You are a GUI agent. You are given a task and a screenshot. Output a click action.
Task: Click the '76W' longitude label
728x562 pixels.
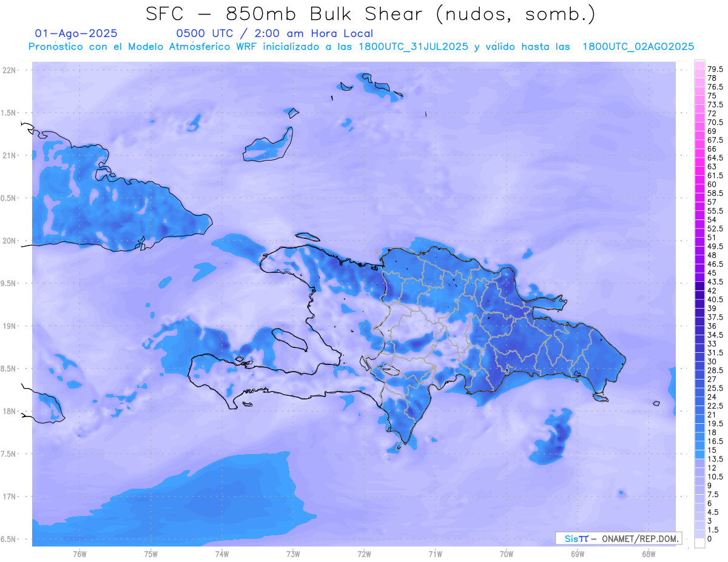click(x=79, y=554)
